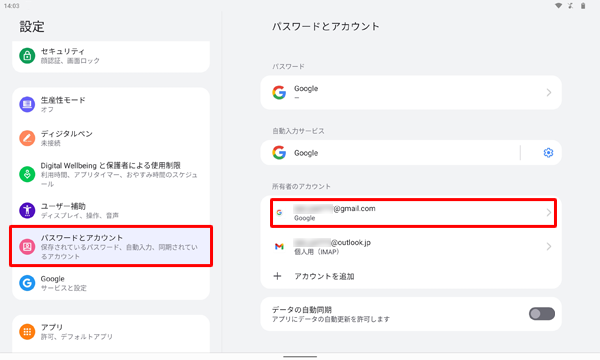Viewport: 600px width, 360px height.
Task: Open chevron on Google password row
Action: pyautogui.click(x=549, y=93)
